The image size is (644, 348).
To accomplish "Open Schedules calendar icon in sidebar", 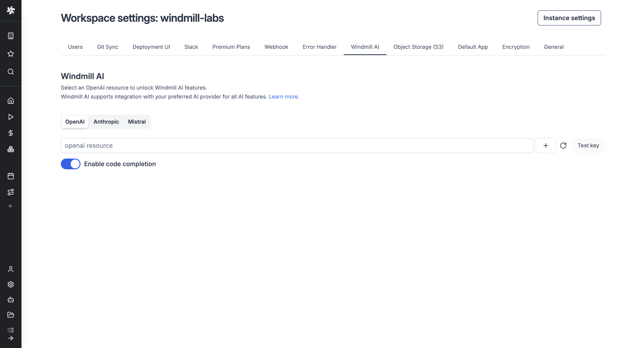I will (x=11, y=176).
